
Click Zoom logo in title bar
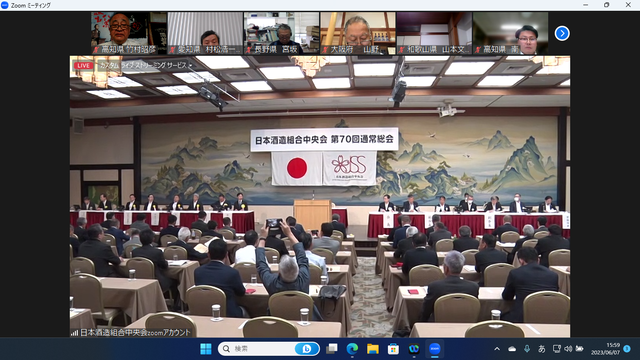pyautogui.click(x=5, y=5)
